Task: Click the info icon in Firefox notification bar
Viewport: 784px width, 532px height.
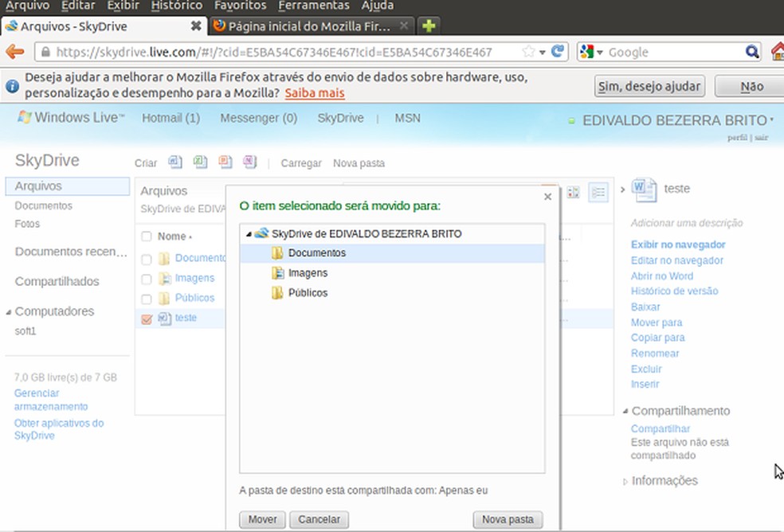Action: 12,86
